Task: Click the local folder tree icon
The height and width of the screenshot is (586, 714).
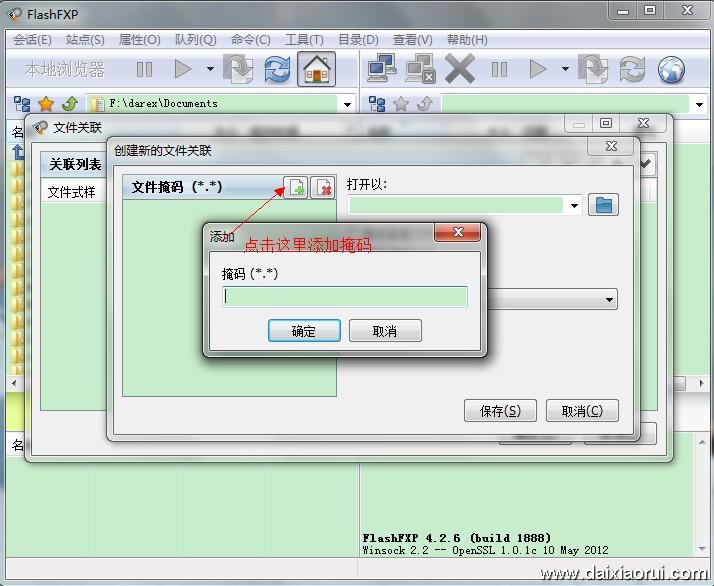Action: coord(22,104)
